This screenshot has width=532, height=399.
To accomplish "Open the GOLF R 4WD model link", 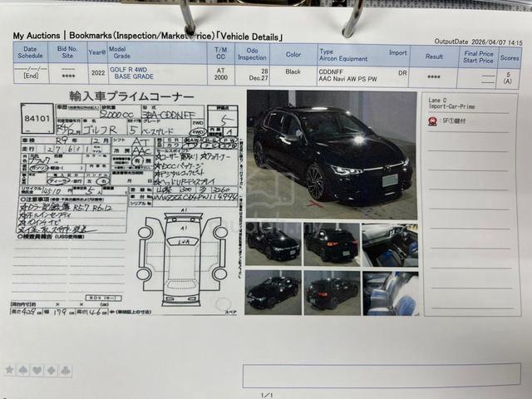I will click(128, 70).
